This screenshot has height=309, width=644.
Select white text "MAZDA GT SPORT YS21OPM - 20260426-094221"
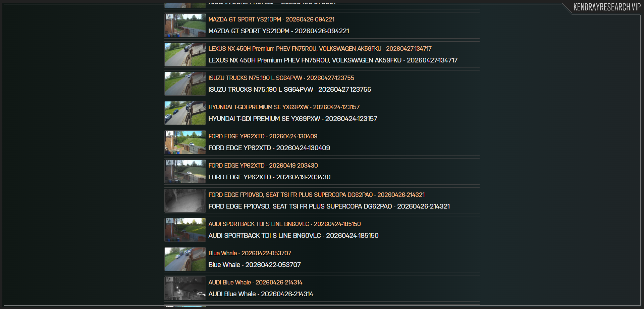click(x=279, y=31)
